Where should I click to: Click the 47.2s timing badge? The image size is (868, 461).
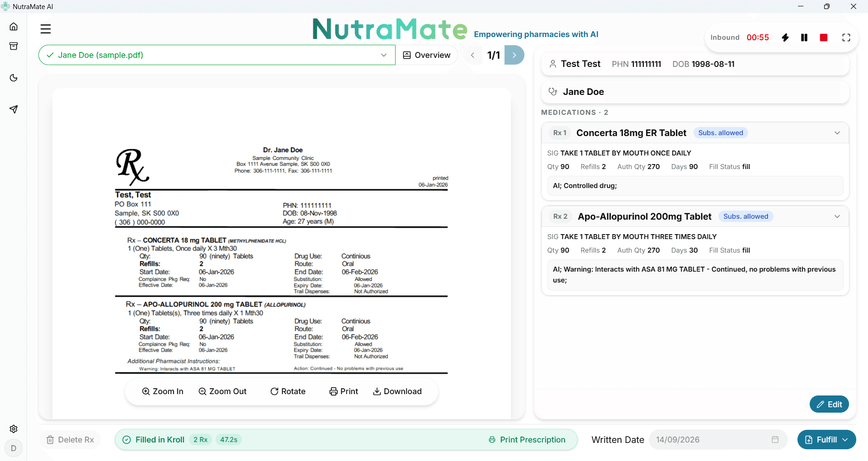[229, 440]
